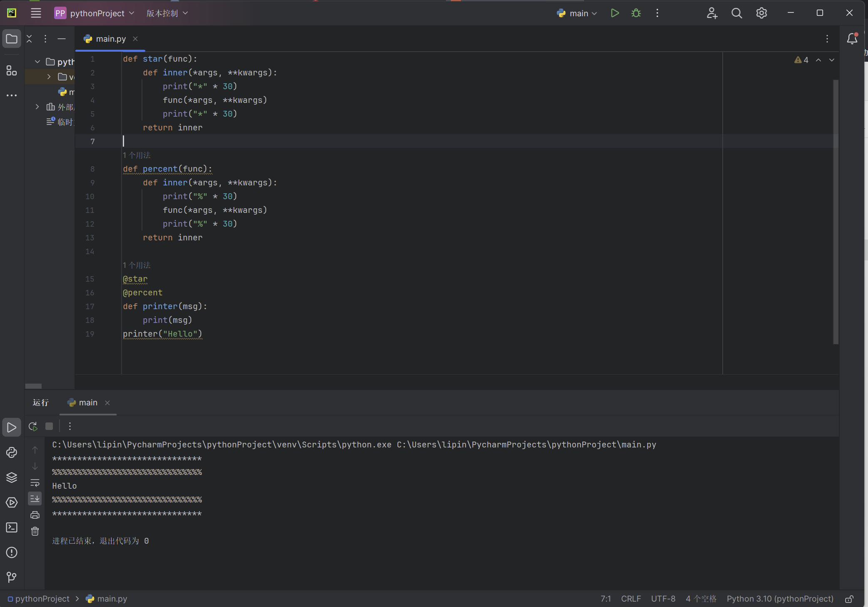The image size is (868, 607).
Task: Close the main.py editor tab
Action: (135, 39)
